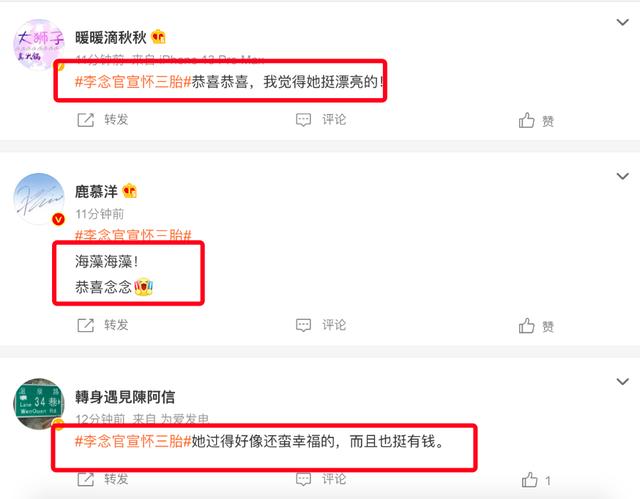Viewport: 640px width, 499px height.
Task: Expand options chevron for 暖暖滴秋秋's post
Action: pos(622,22)
